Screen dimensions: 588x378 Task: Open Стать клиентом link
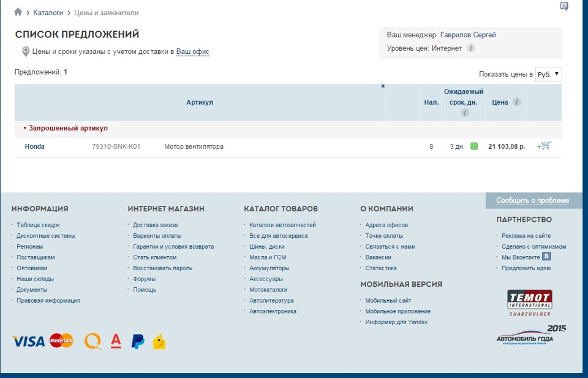click(x=154, y=258)
